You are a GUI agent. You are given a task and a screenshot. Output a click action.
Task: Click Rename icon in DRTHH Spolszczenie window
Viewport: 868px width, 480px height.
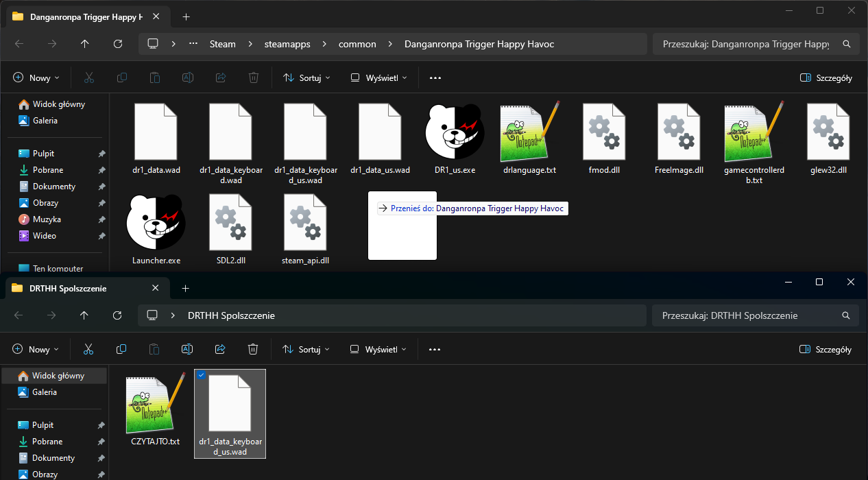(186, 349)
